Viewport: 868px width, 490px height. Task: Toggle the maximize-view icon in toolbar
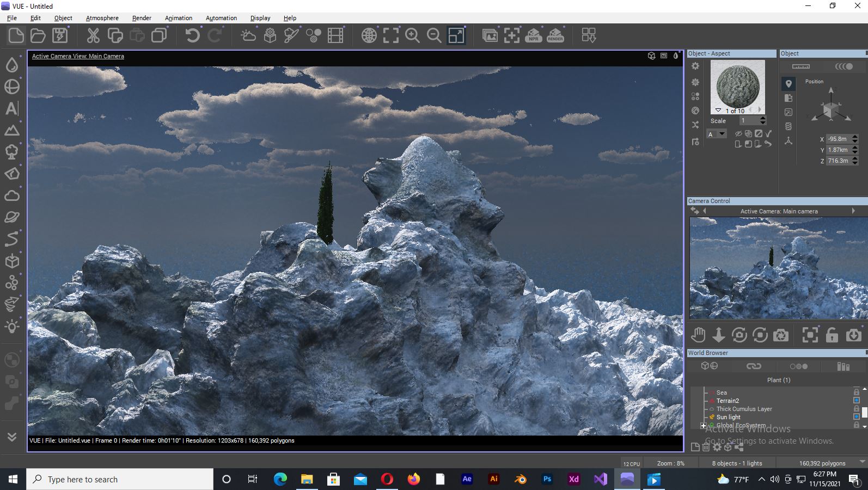pos(456,36)
